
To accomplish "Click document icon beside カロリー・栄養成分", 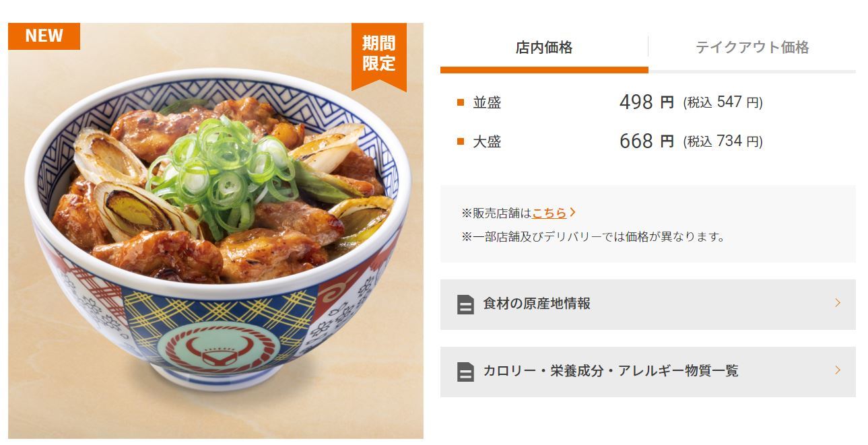I will (465, 372).
